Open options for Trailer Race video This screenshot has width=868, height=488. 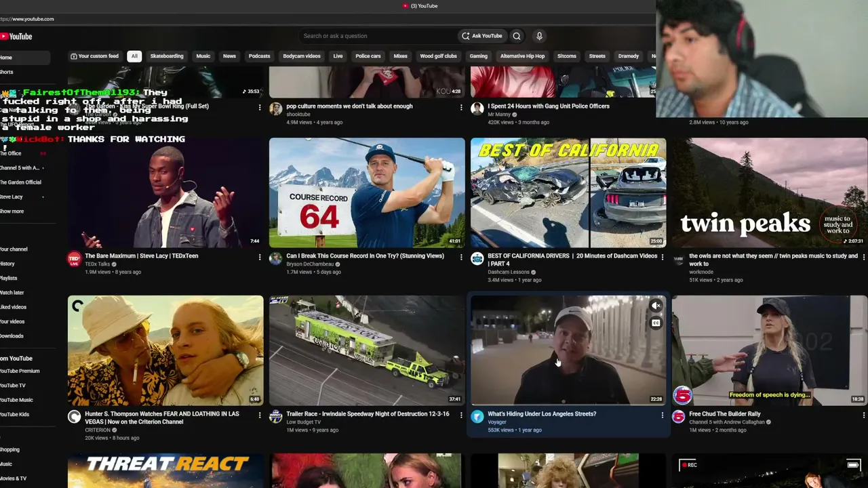(461, 415)
